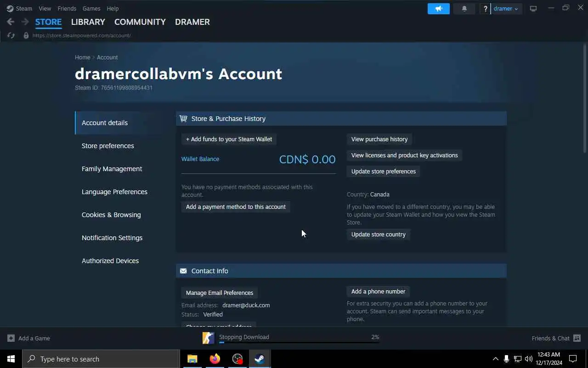Screen dimensions: 588x368
Task: Click Home in the breadcrumb
Action: tap(83, 57)
